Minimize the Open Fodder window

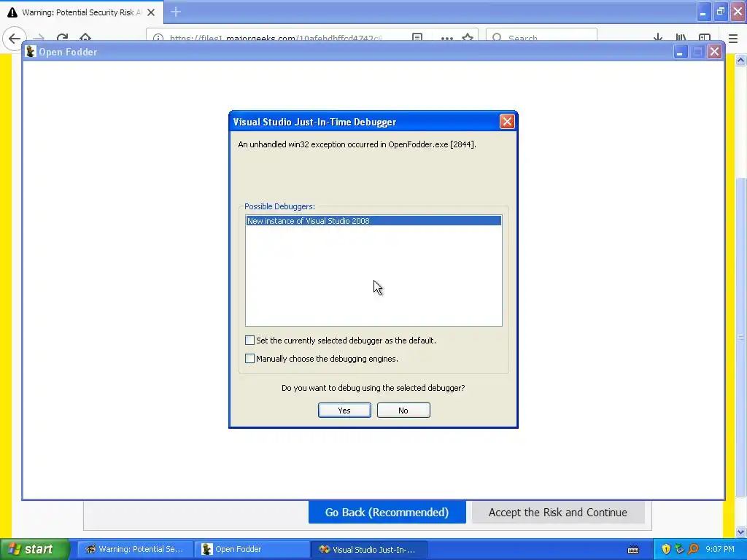pyautogui.click(x=680, y=52)
